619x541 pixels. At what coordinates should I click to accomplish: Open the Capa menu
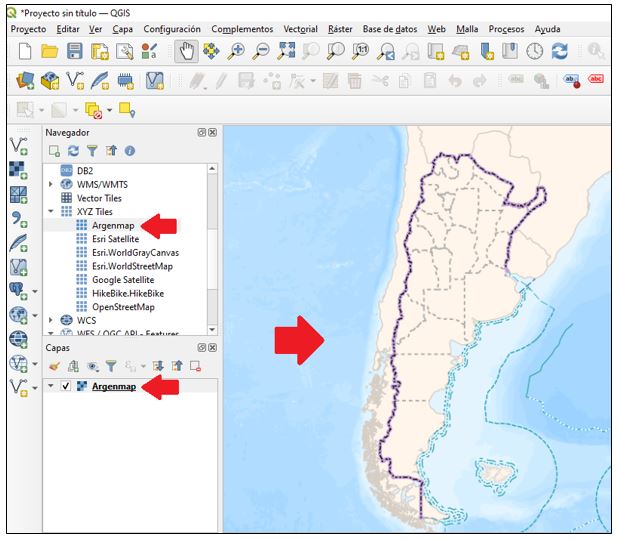(122, 29)
